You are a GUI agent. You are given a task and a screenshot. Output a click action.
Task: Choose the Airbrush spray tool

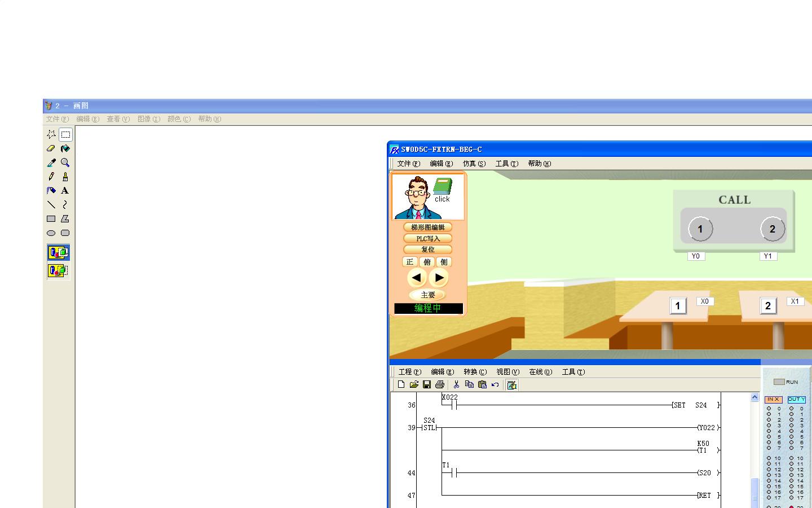pos(51,191)
